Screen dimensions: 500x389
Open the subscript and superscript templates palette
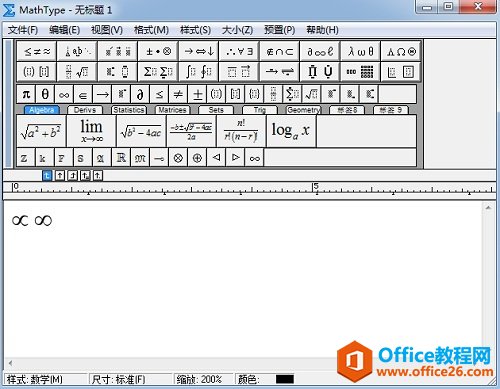click(118, 71)
